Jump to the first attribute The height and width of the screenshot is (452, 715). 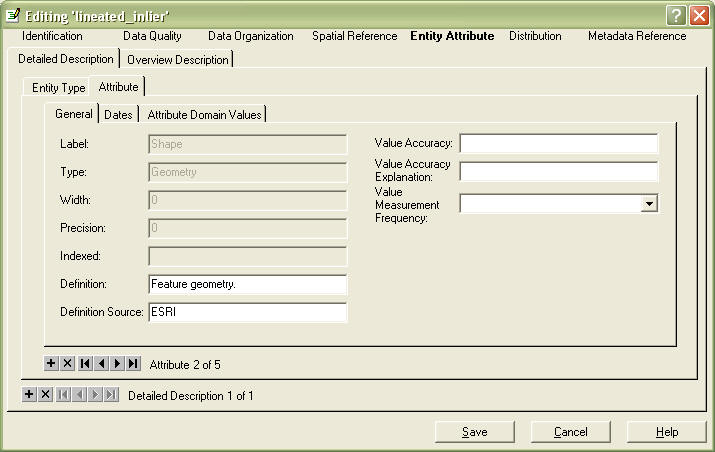pos(85,363)
